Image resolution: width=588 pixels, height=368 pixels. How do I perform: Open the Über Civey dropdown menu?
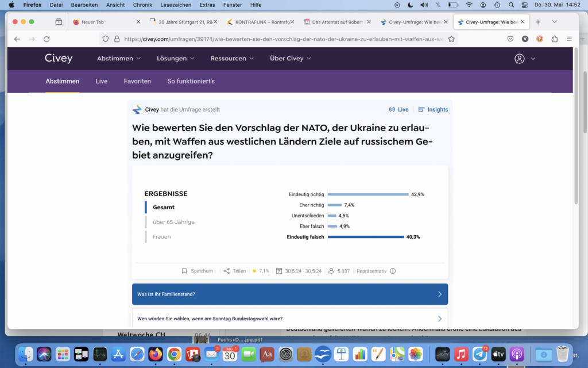coord(291,59)
